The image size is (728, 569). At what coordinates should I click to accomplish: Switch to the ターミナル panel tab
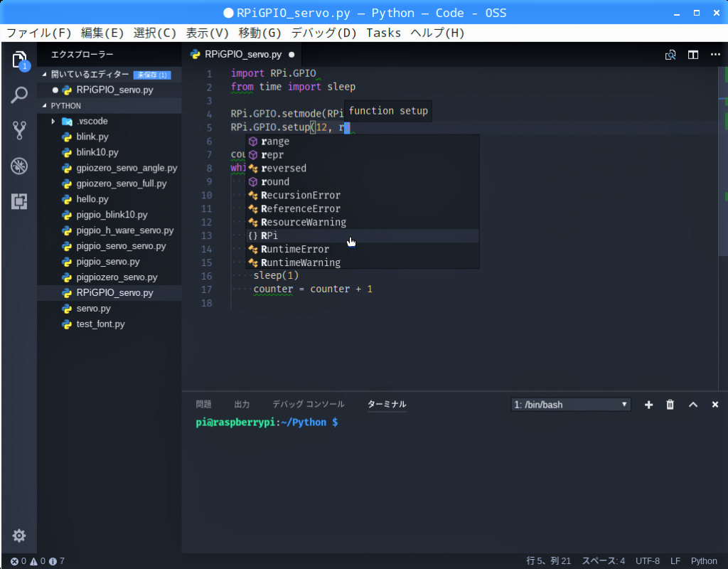click(x=387, y=404)
